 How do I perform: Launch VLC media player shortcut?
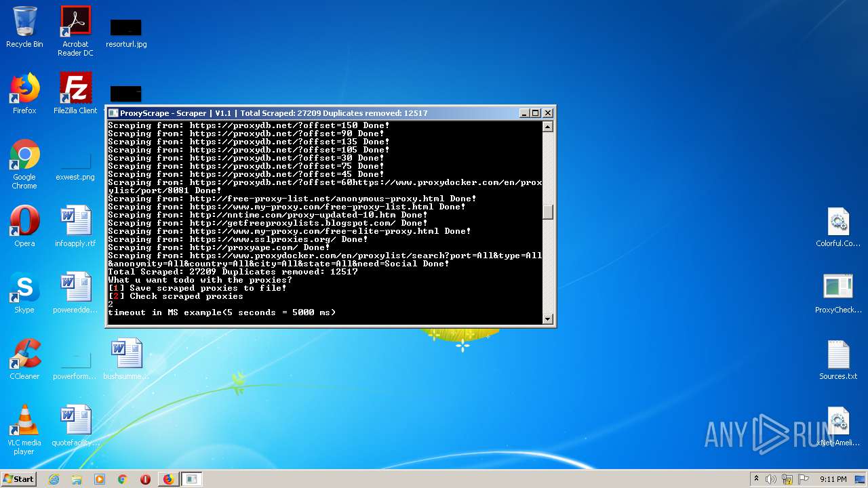(24, 430)
